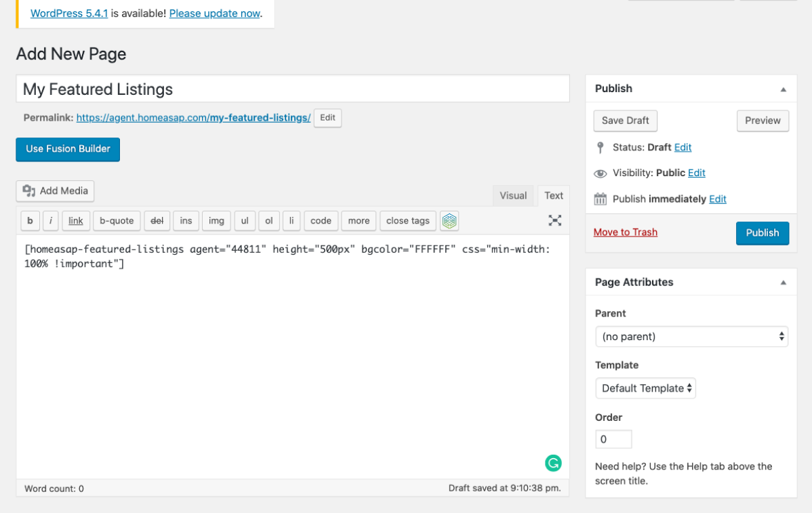Click the Grammarly icon in the editor

553,463
